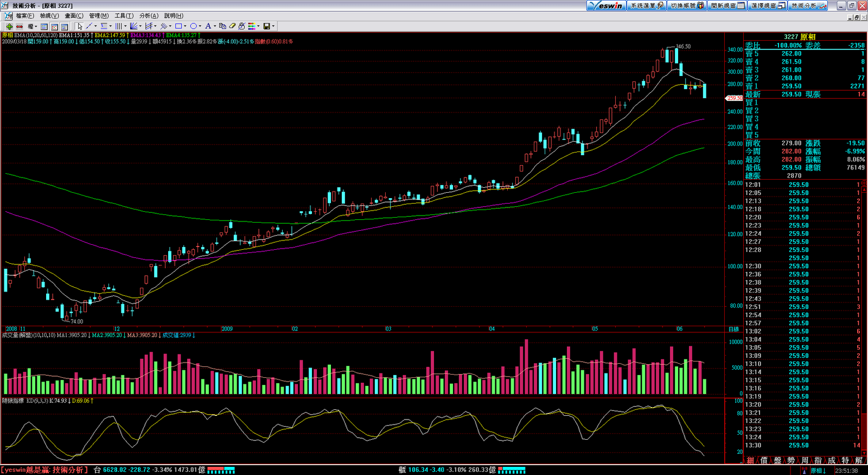Open the 說明(H) menu
The height and width of the screenshot is (475, 868).
pyautogui.click(x=174, y=16)
